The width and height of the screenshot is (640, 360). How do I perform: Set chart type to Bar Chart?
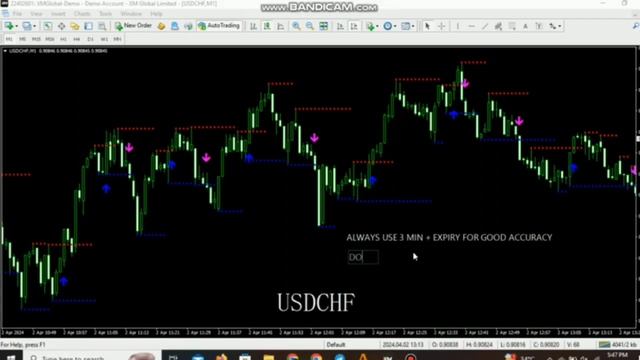(253, 26)
